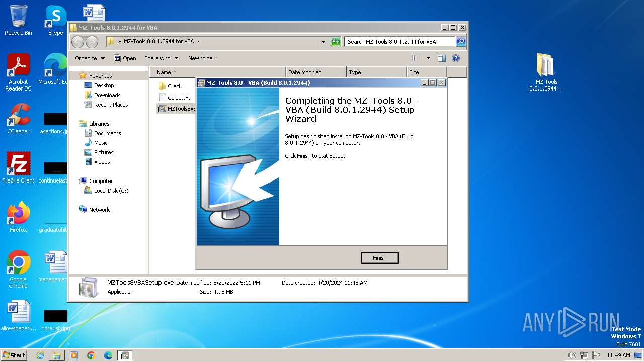This screenshot has width=644, height=362.
Task: Click the Explorer Back navigation arrow
Action: coord(78,42)
